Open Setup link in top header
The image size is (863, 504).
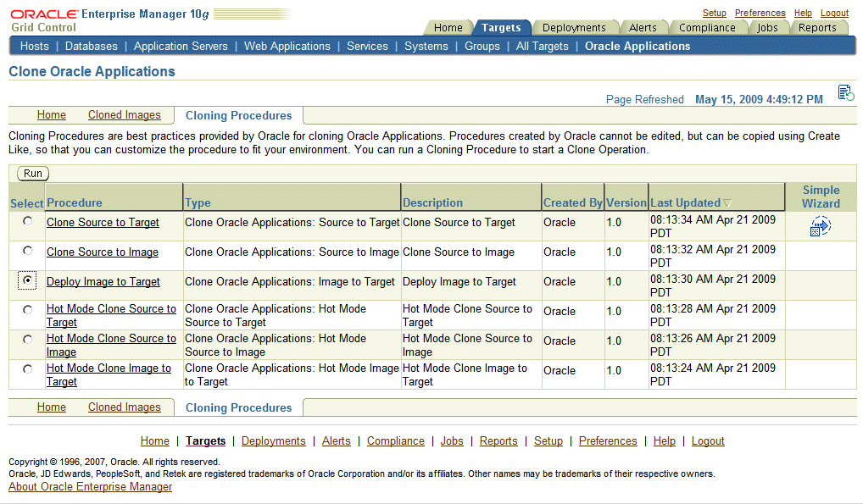(x=715, y=13)
